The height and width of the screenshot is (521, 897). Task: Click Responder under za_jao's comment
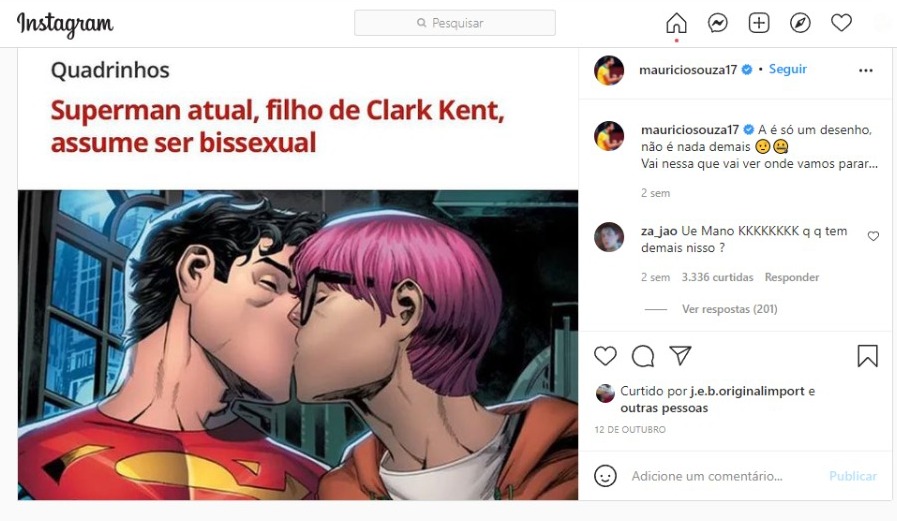click(792, 277)
